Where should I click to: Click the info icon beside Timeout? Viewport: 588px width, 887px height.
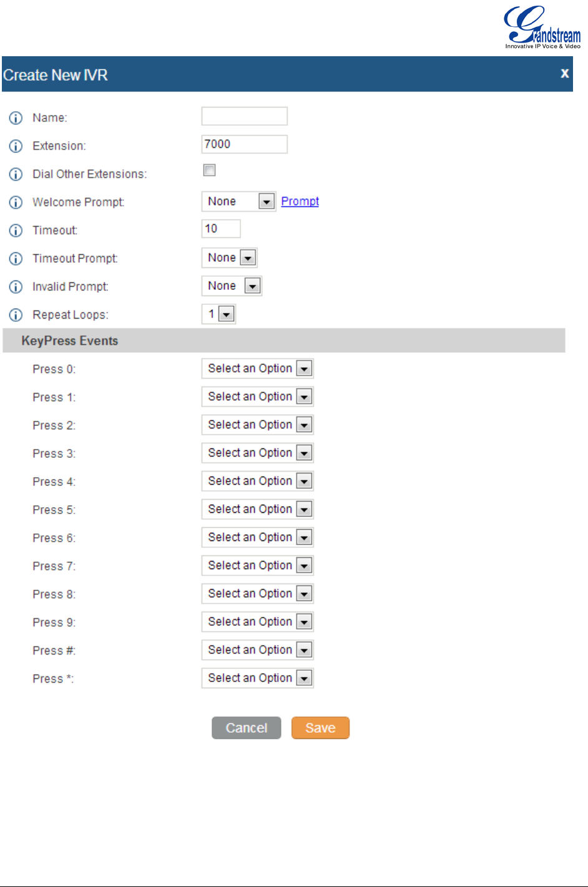click(x=16, y=230)
